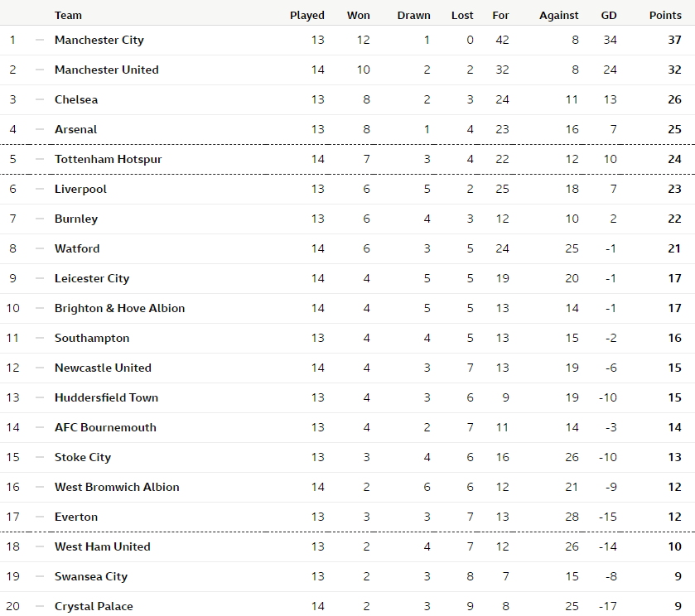Click the Won column header

tap(359, 15)
